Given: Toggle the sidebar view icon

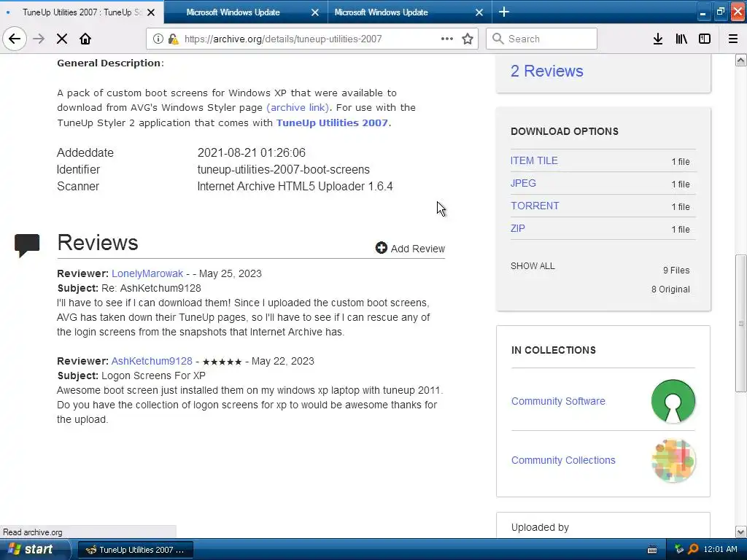Looking at the screenshot, I should tap(705, 39).
